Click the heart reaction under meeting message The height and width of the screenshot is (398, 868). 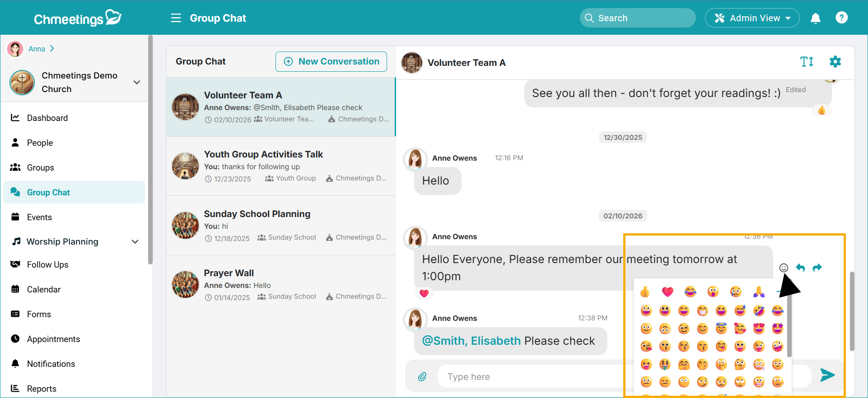[x=424, y=293]
